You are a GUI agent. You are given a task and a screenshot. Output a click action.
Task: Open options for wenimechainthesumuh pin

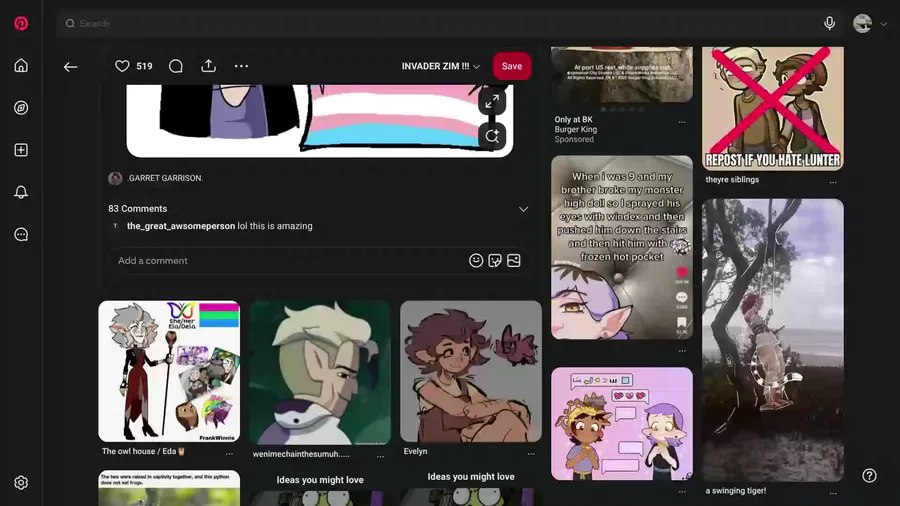pos(380,457)
